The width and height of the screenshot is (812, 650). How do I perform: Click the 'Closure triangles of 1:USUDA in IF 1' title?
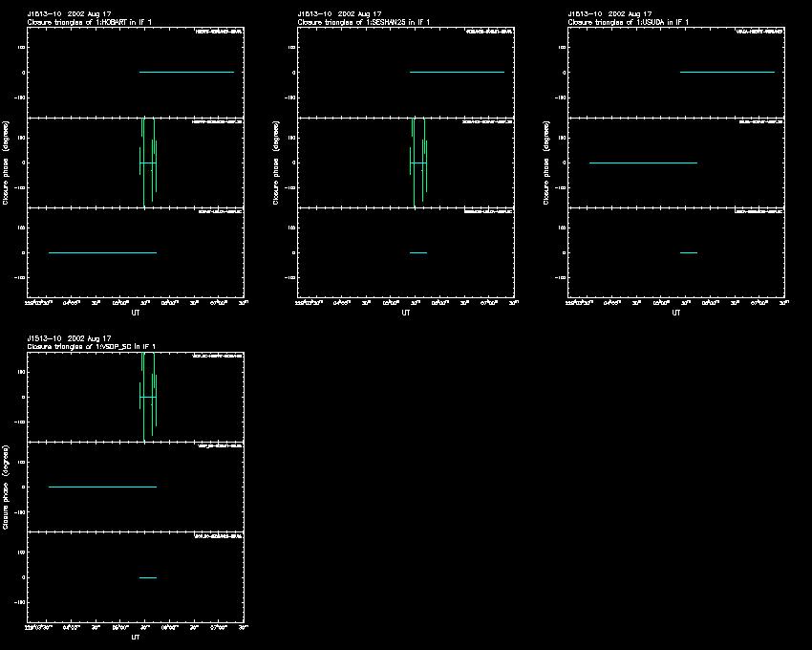pyautogui.click(x=629, y=22)
